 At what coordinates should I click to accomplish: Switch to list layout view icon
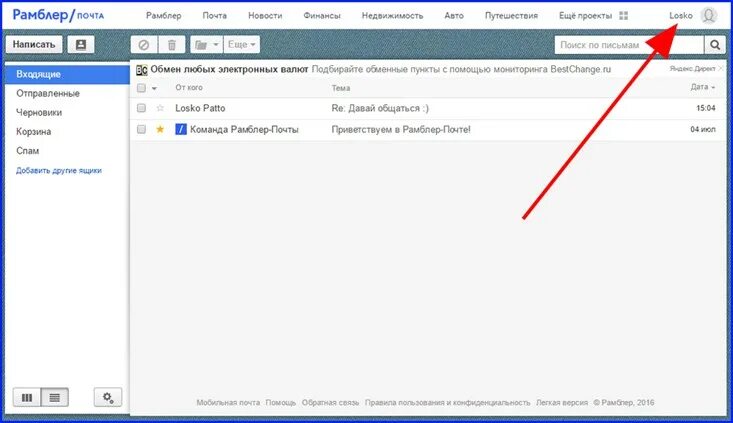[55, 397]
